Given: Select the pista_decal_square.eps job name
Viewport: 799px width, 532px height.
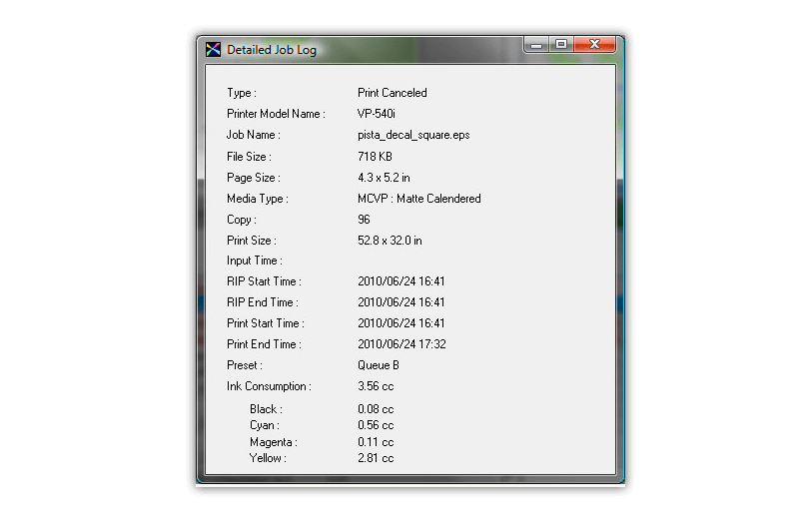Looking at the screenshot, I should [x=413, y=135].
